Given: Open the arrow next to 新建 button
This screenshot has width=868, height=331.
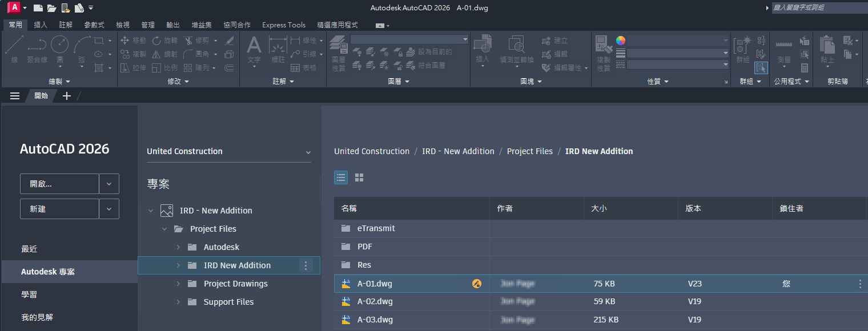Looking at the screenshot, I should (109, 209).
